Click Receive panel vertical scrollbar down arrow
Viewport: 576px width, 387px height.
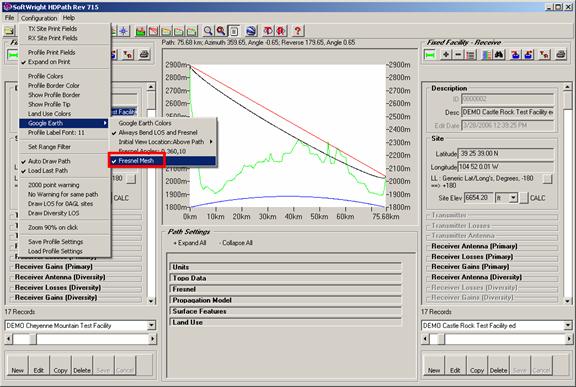click(568, 301)
